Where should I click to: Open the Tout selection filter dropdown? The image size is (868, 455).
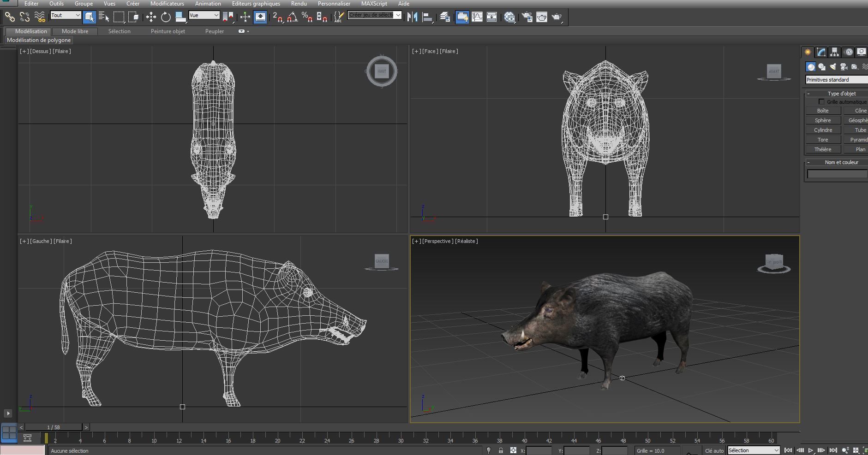pyautogui.click(x=66, y=15)
